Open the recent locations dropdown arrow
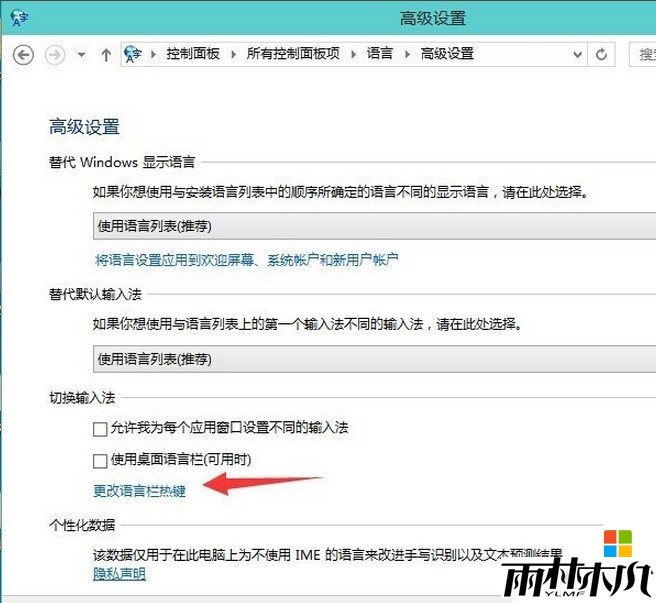Viewport: 656px width, 603px height. click(x=82, y=54)
